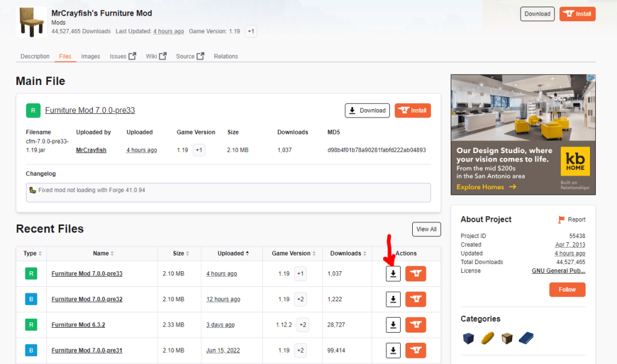Sort the table by Size column
The width and height of the screenshot is (617, 364).
181,254
